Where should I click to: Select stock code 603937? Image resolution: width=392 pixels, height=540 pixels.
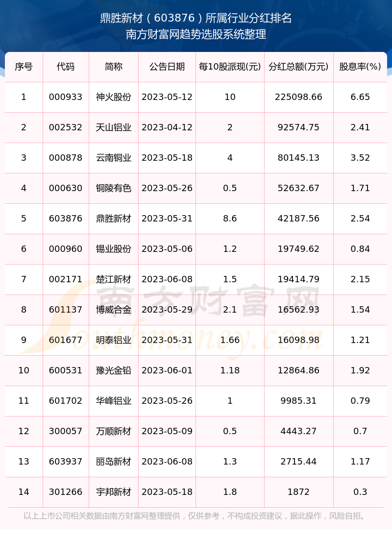(66, 462)
